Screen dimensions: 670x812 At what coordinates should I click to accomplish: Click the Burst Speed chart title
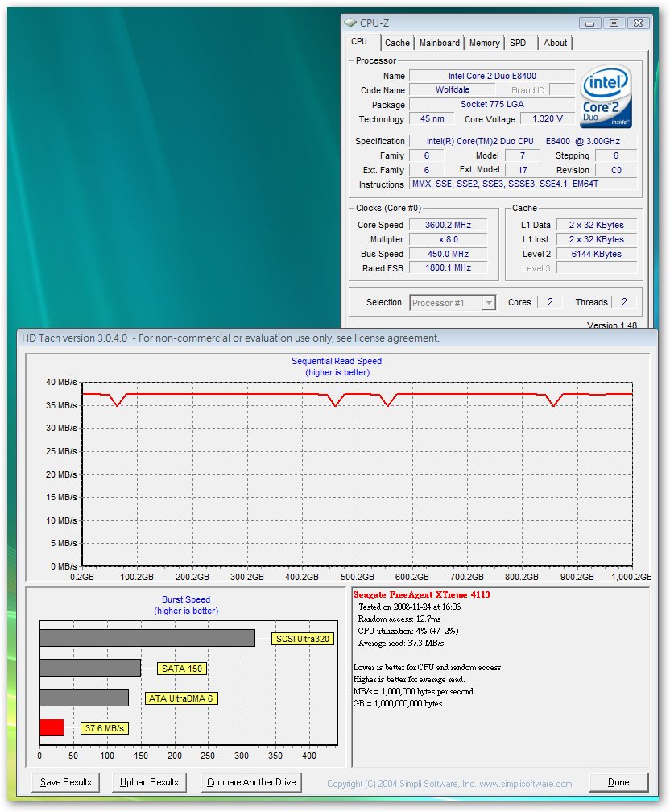click(186, 599)
